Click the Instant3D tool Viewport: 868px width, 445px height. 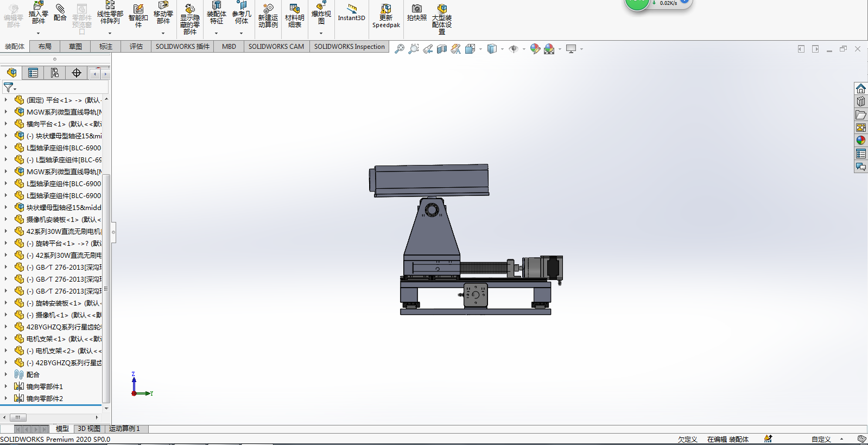[351, 14]
